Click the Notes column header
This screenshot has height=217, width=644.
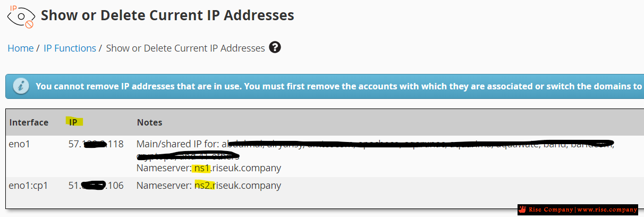point(149,122)
